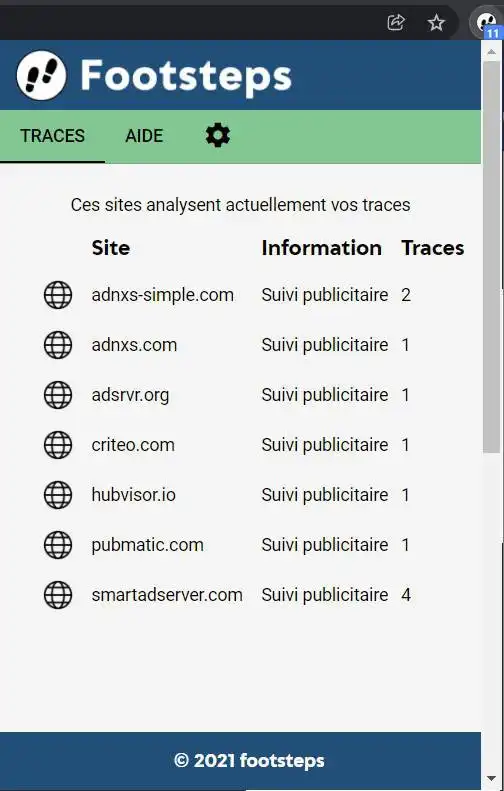Click the globe icon beside smartadserver.com
The image size is (504, 791).
58,595
